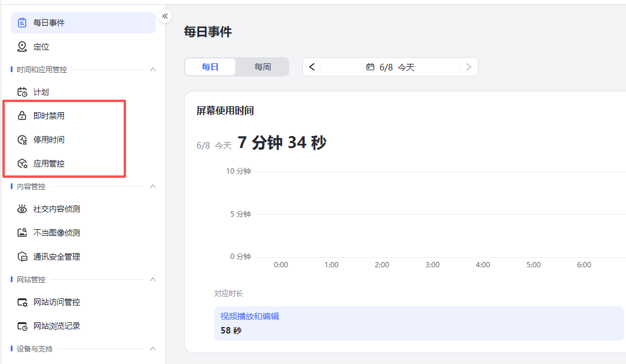Click the 即时禁用 lock icon

(22, 116)
